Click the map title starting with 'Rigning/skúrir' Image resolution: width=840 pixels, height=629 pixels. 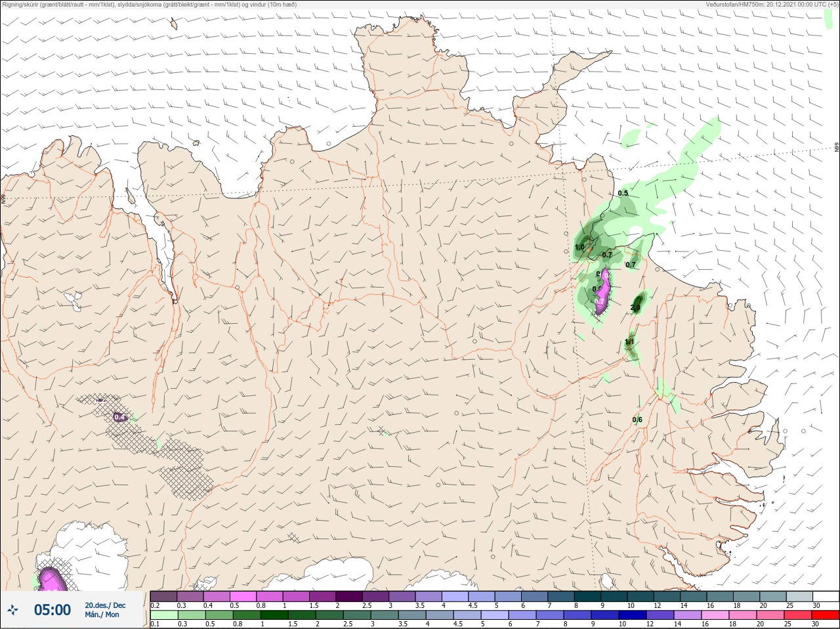150,5
